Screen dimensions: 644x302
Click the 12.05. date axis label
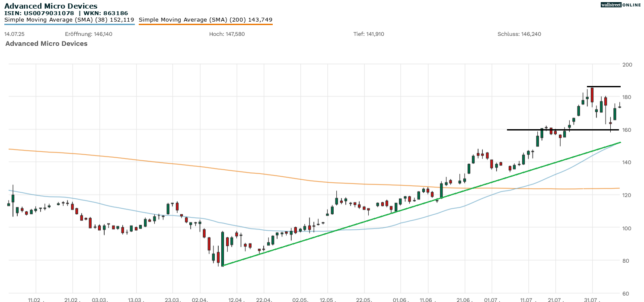pos(327,299)
